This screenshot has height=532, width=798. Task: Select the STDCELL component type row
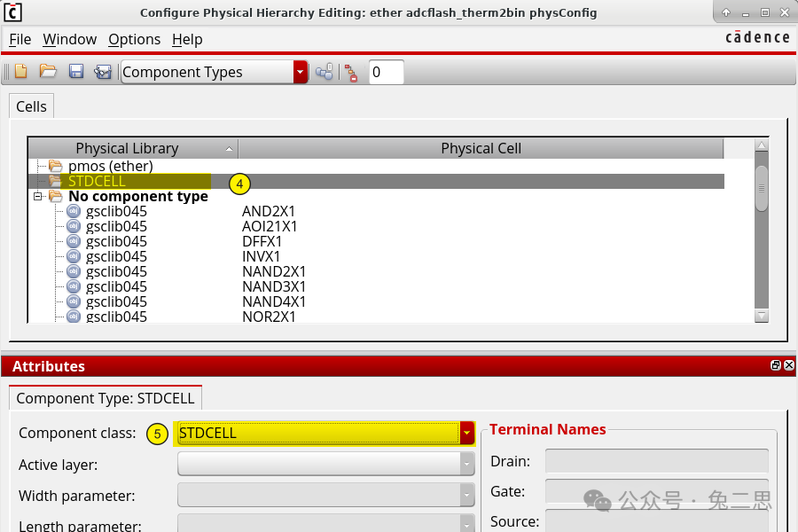[376, 181]
